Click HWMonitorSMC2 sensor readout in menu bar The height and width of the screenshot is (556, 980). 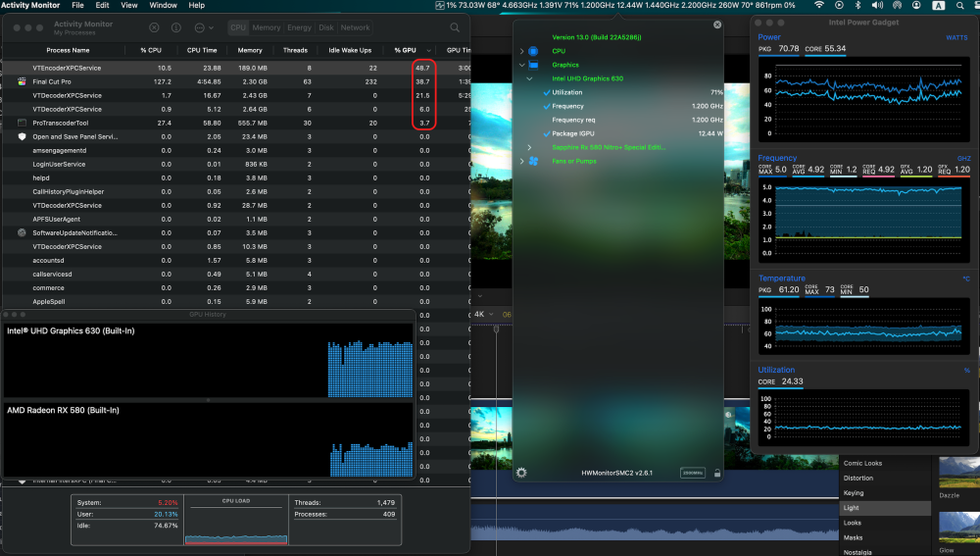(x=615, y=5)
